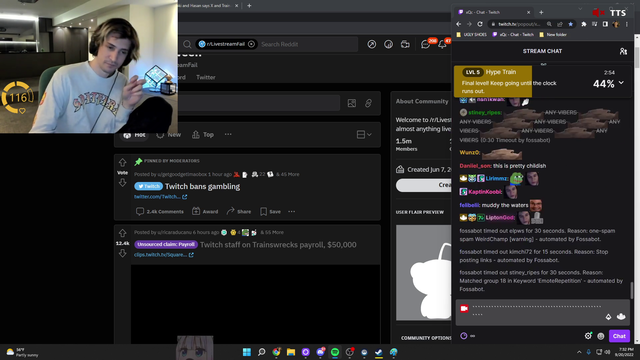Open 2.4k Comments on pinned post
The image size is (640, 360).
(160, 211)
